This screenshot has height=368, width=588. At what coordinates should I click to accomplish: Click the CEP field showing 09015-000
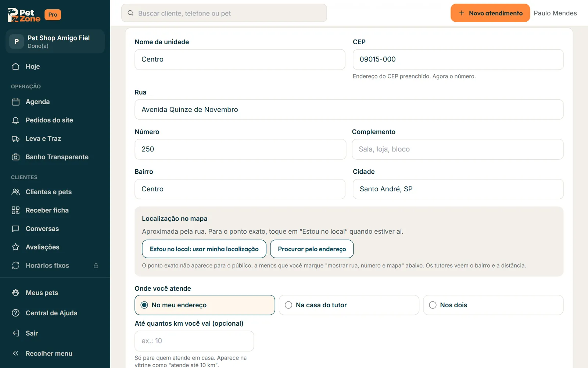(x=458, y=60)
